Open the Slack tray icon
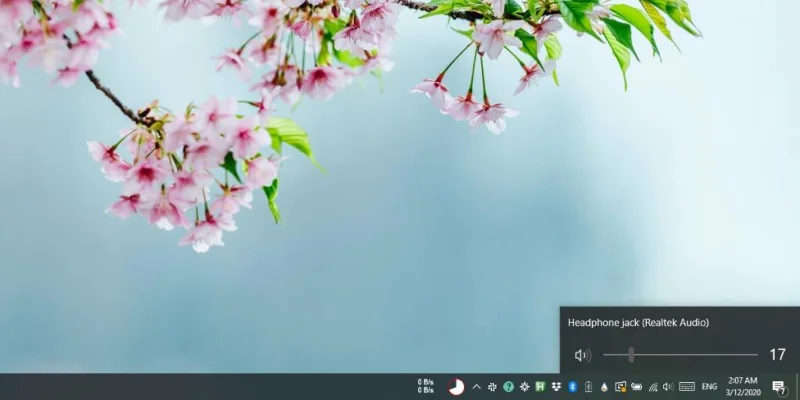800x400 pixels. pos(492,387)
